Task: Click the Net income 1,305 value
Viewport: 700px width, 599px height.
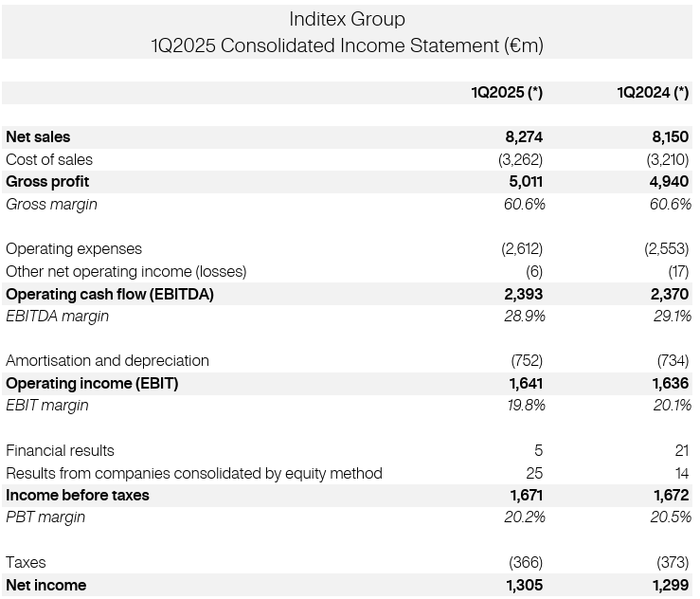Action: click(x=524, y=586)
